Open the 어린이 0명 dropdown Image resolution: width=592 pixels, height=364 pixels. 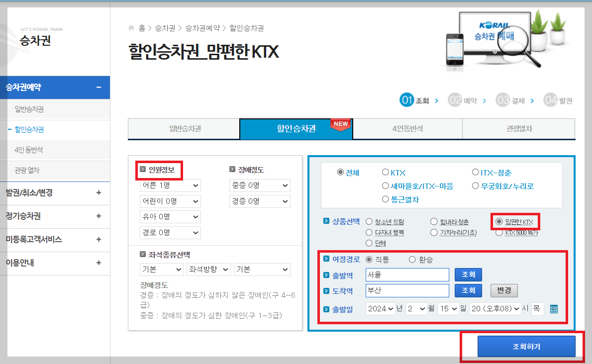click(170, 201)
